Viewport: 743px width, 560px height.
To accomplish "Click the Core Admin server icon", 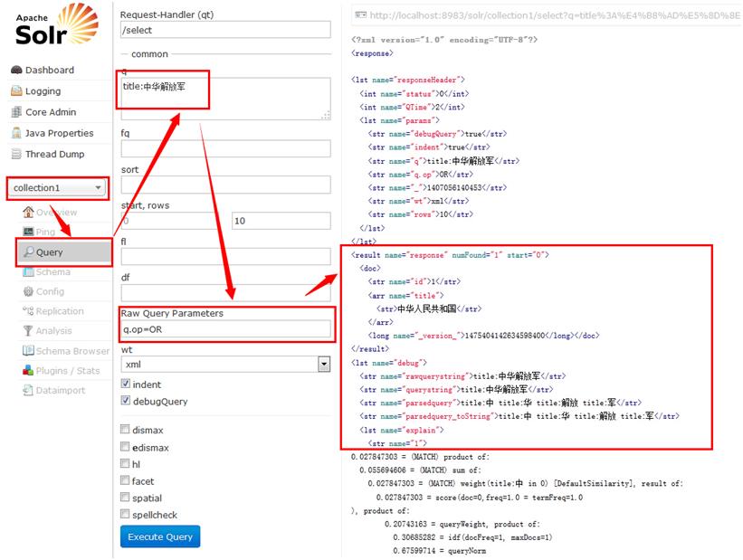I will click(x=16, y=112).
